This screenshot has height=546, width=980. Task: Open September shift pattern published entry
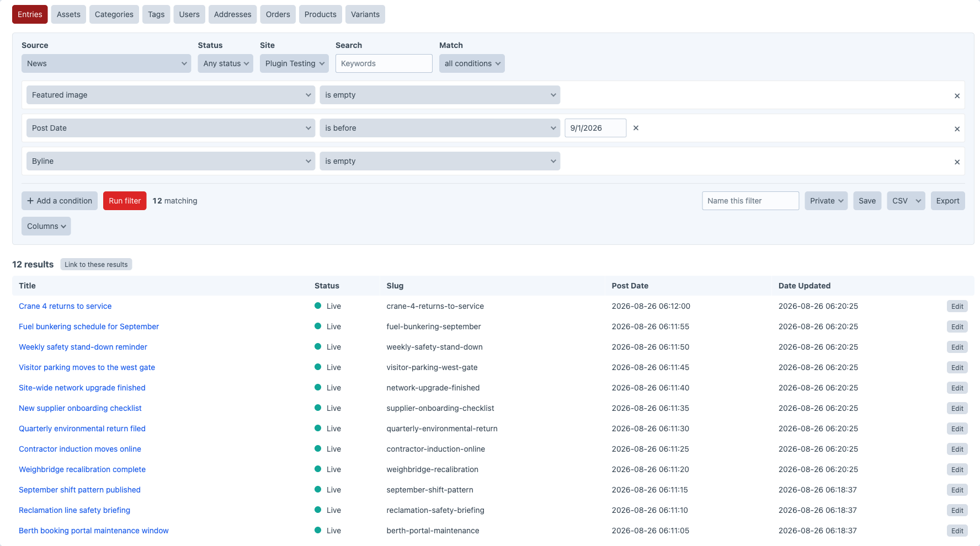[79, 490]
